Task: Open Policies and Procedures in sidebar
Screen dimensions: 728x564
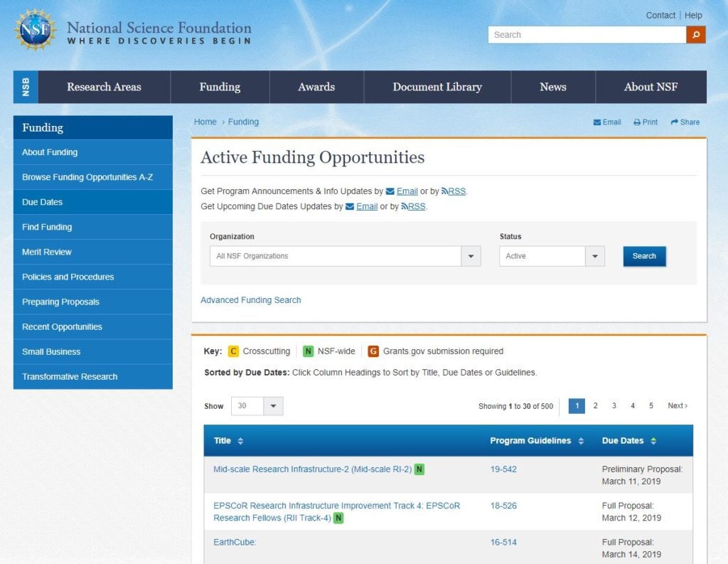Action: [x=93, y=277]
